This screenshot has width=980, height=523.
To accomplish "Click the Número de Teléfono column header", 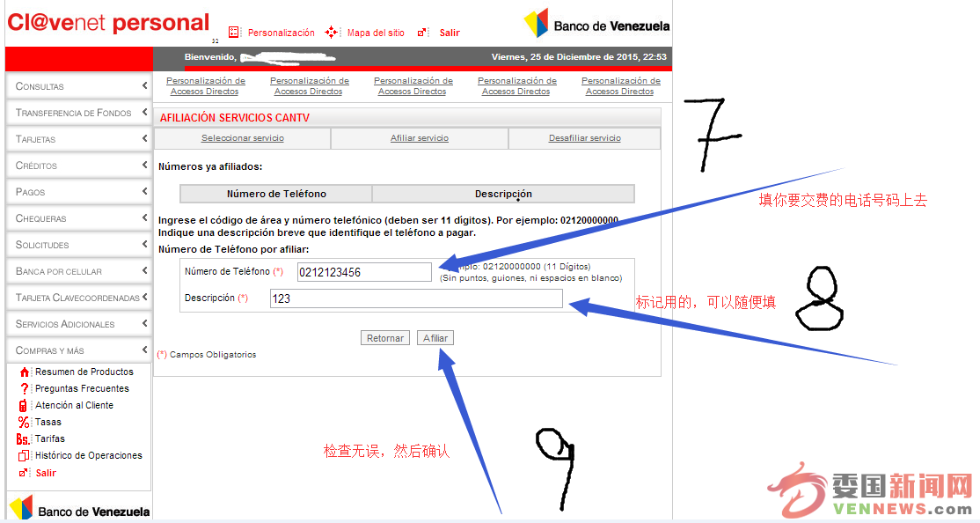I will coord(276,194).
